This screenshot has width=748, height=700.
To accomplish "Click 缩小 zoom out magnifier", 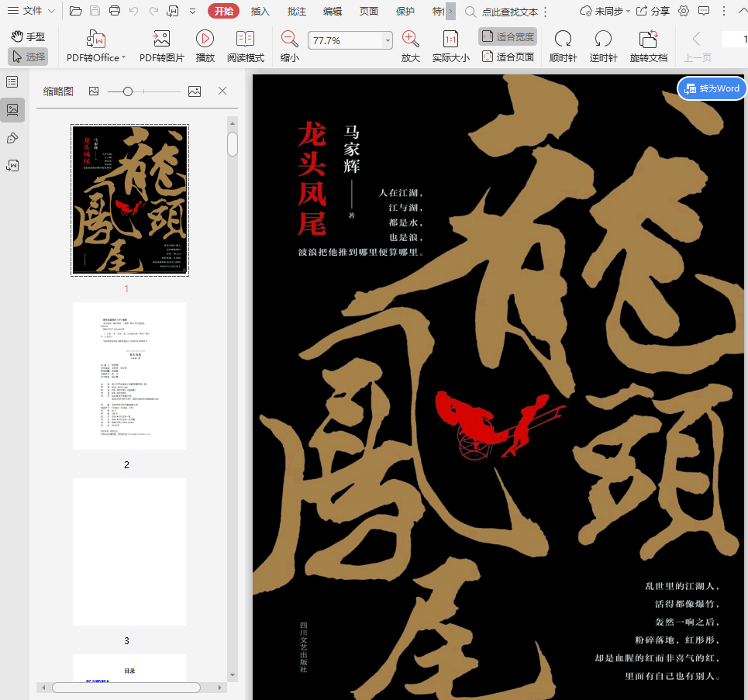I will point(290,46).
